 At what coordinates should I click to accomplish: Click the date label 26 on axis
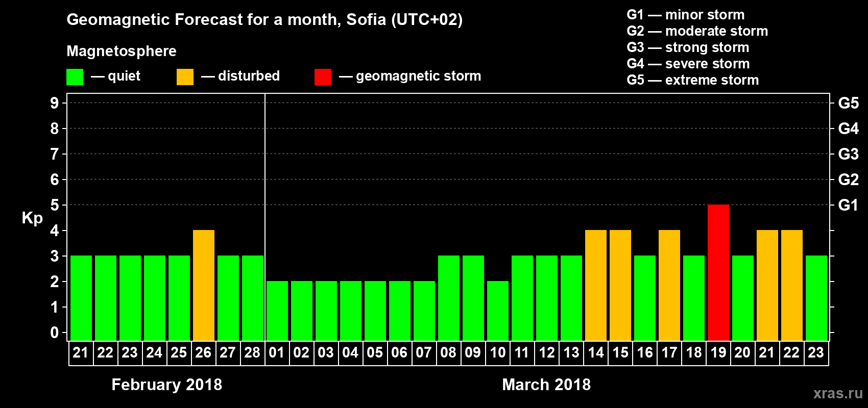coord(203,353)
